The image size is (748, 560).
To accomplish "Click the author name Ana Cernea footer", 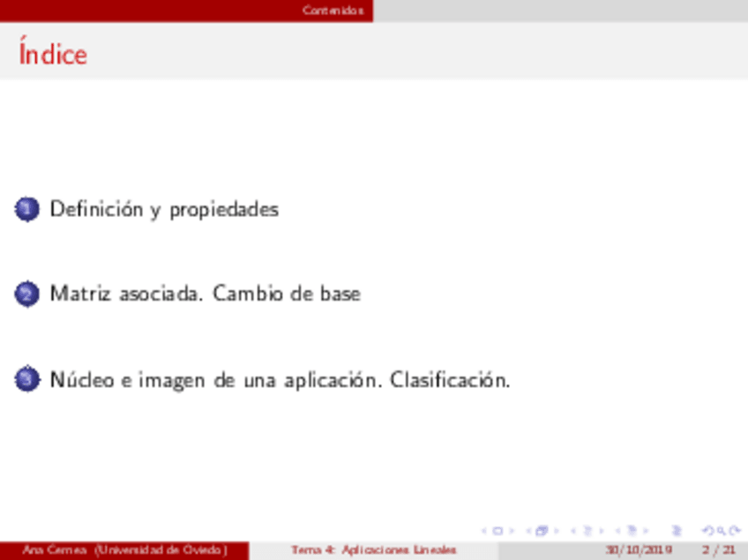I will point(124,550).
